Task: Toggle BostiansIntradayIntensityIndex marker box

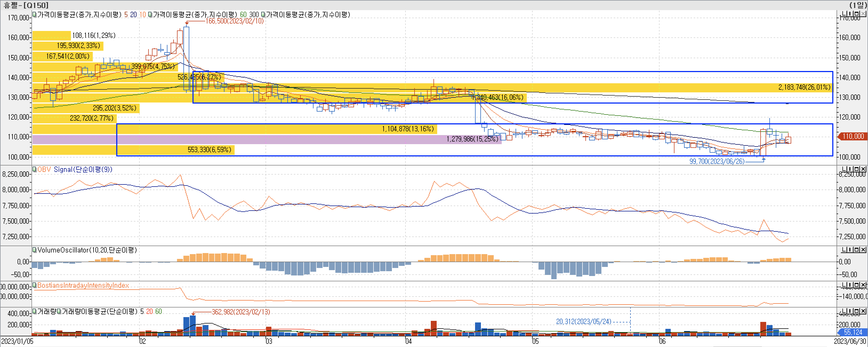Action: pyautogui.click(x=34, y=285)
